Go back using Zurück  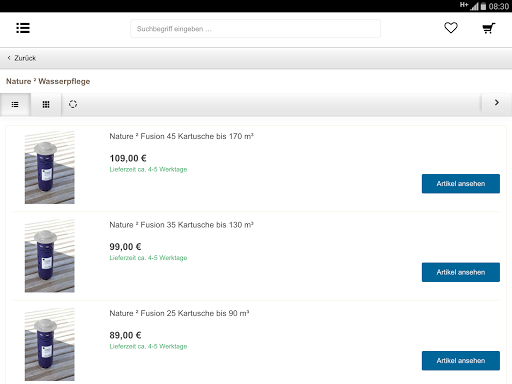click(25, 58)
